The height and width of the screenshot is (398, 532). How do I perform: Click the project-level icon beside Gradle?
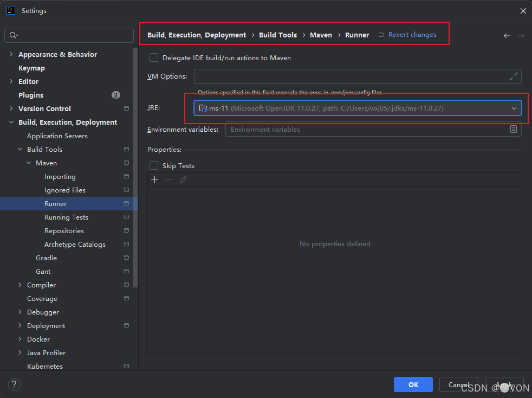[127, 258]
